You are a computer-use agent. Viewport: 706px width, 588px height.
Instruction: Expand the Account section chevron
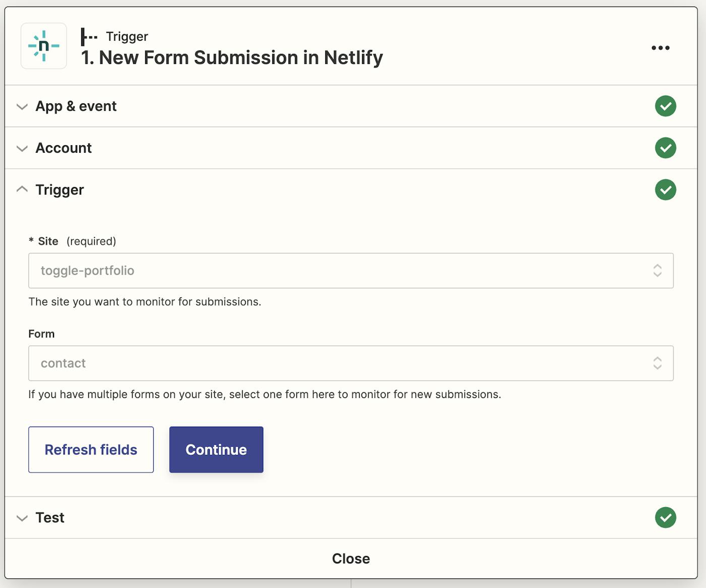(22, 148)
